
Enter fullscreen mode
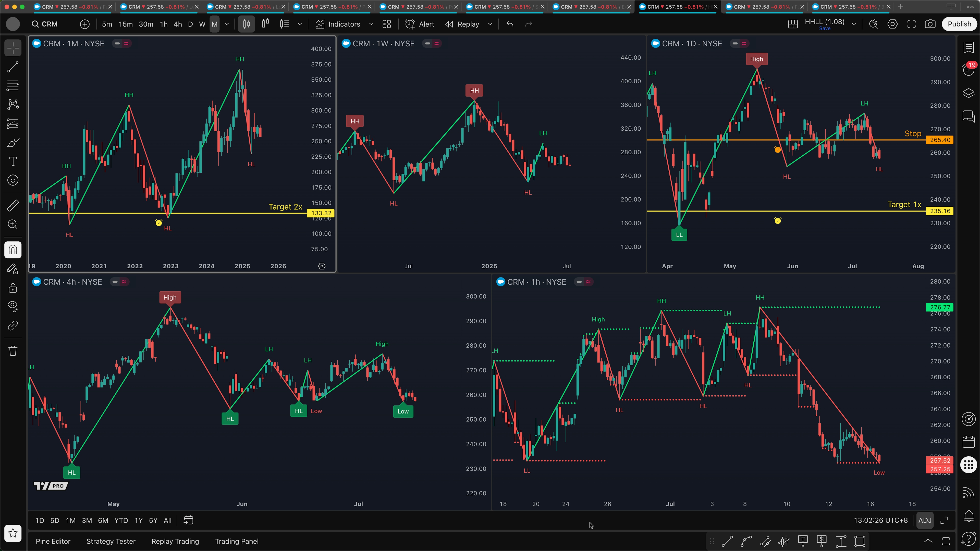pos(912,24)
